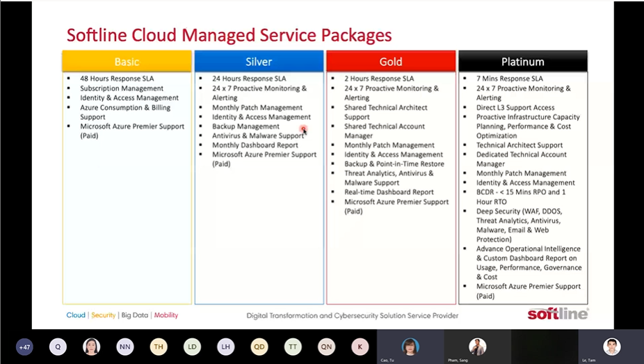Click '24 Hours Response SLA' text
This screenshot has width=644, height=364.
pos(249,79)
